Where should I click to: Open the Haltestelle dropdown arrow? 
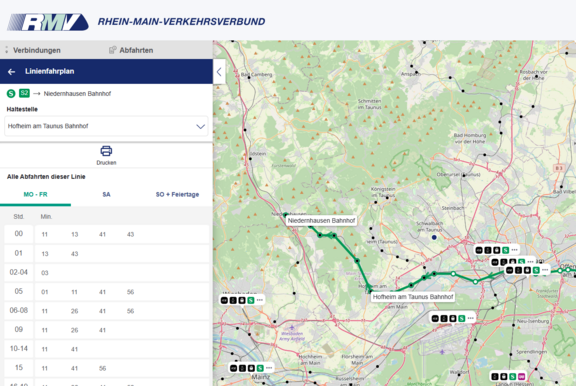[200, 126]
